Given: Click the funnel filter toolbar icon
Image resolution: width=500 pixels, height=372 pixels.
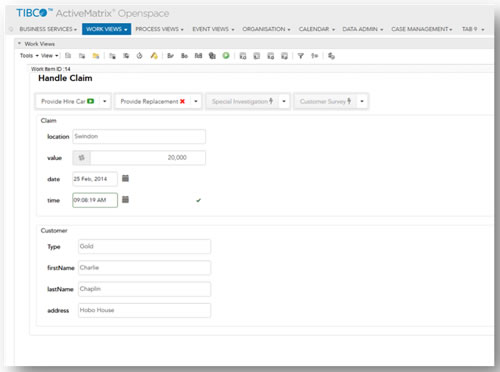Looking at the screenshot, I should click(x=301, y=56).
